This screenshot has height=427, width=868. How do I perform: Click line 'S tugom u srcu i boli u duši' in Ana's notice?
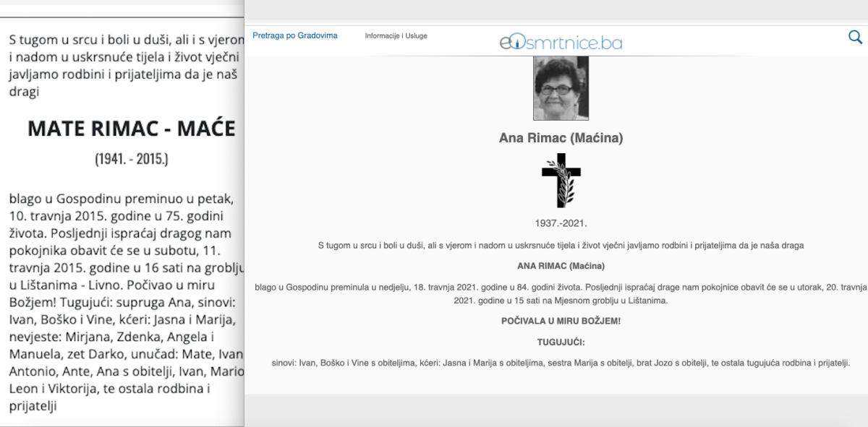(x=561, y=246)
